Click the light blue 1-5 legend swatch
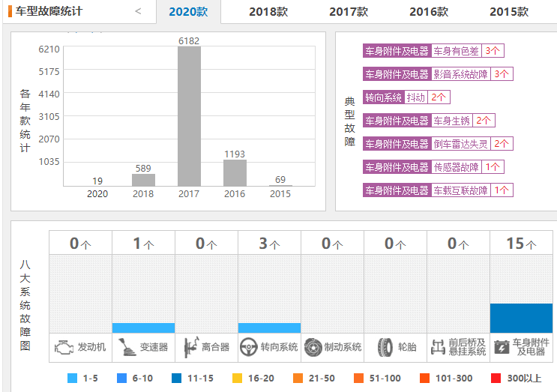This screenshot has height=392, width=557. point(72,379)
